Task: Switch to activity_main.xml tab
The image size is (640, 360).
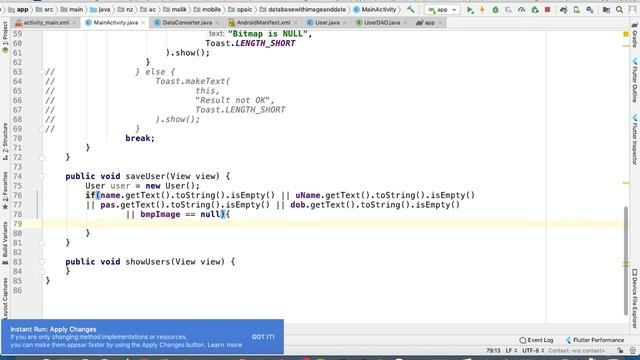Action: tap(46, 22)
